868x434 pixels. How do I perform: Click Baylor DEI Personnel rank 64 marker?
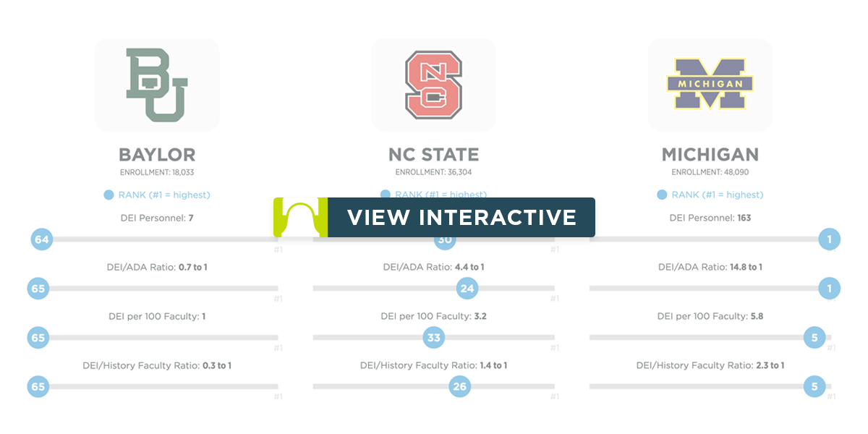coord(41,239)
